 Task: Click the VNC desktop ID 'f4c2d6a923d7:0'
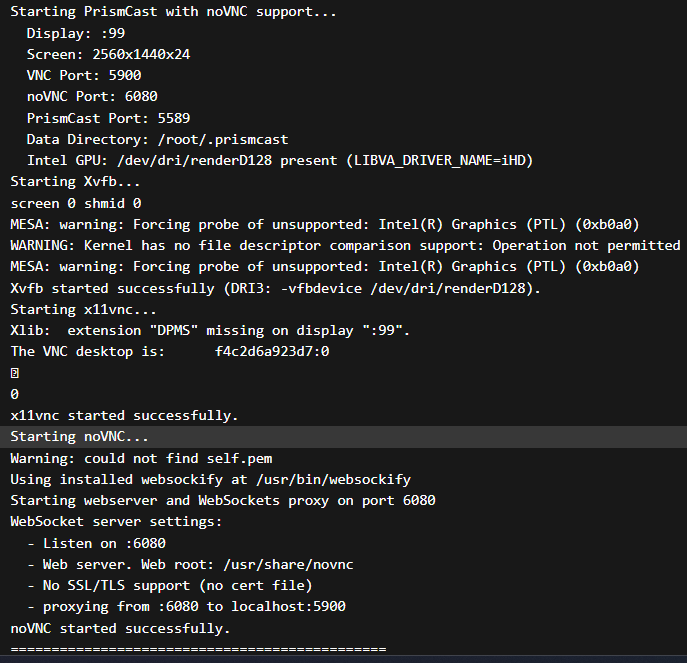(272, 351)
